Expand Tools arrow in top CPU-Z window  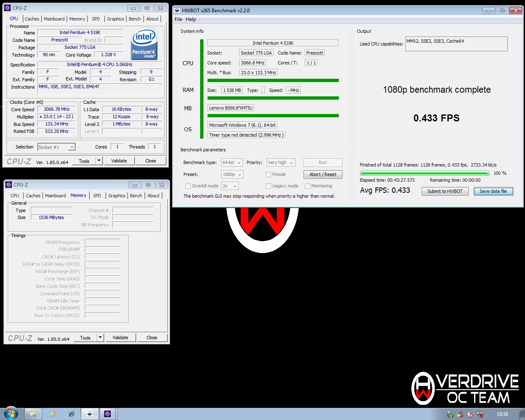click(99, 161)
